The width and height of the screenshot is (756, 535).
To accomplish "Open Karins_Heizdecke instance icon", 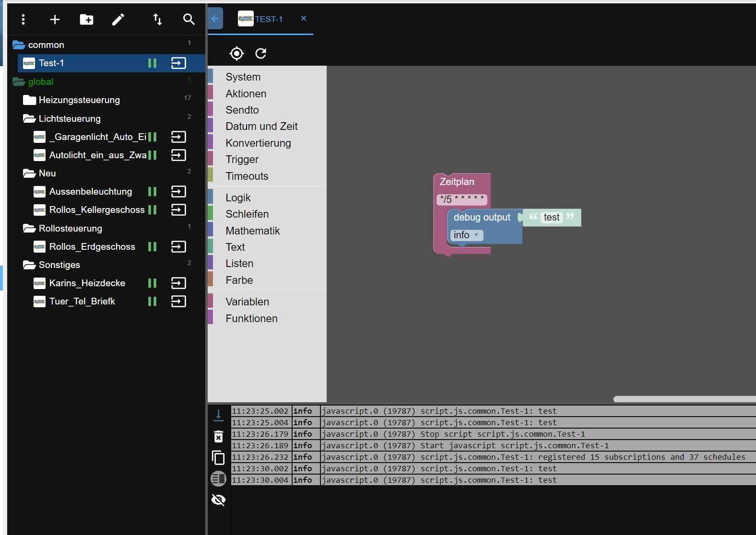I will [x=178, y=283].
